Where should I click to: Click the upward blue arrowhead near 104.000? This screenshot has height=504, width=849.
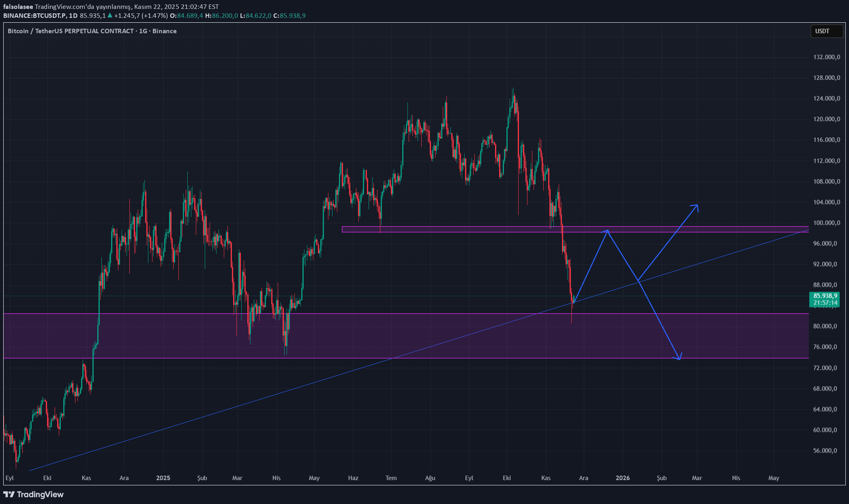697,205
